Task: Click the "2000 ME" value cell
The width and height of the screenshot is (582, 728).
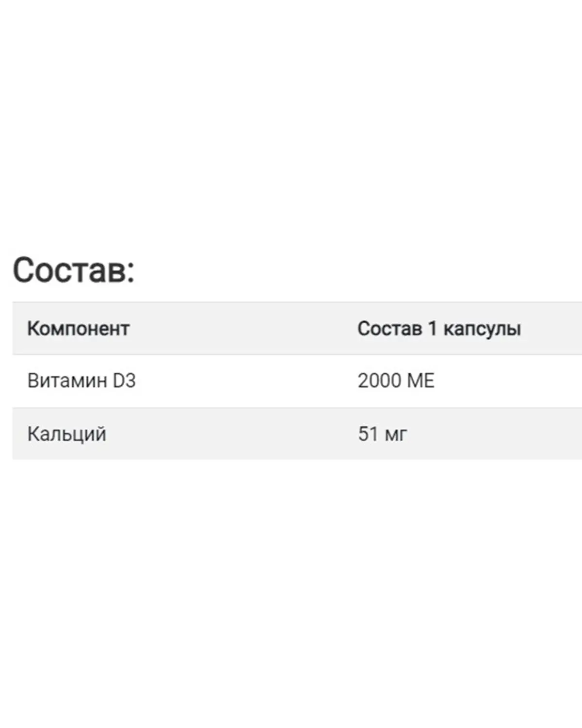Action: (x=396, y=381)
